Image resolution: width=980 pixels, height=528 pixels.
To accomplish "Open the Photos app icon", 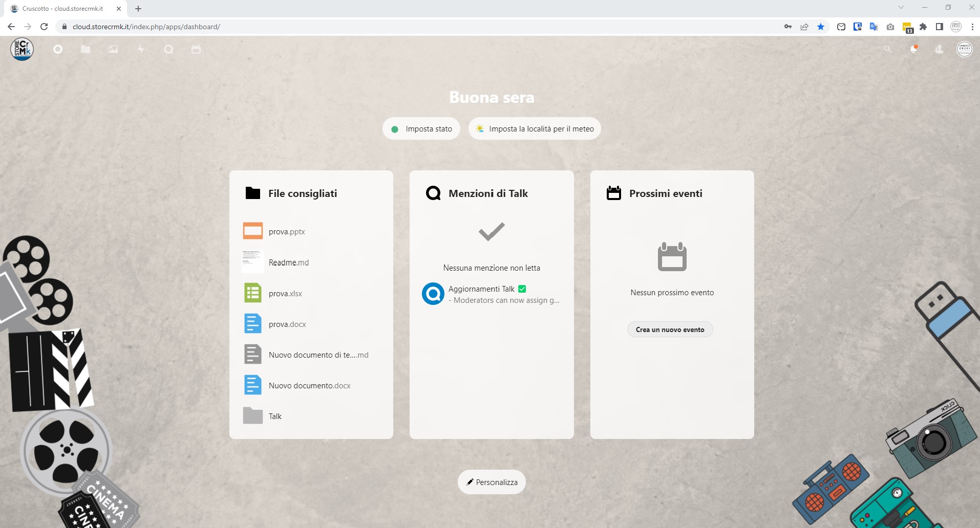I will tap(113, 49).
